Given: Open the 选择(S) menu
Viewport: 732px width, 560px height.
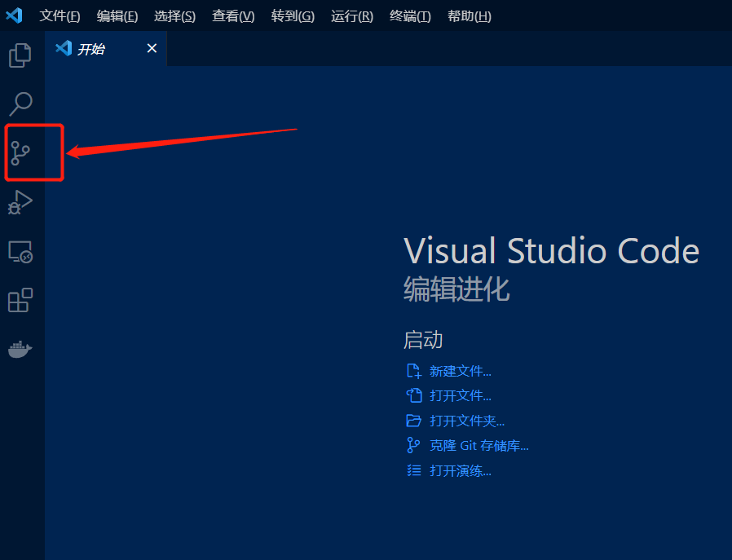Looking at the screenshot, I should point(174,16).
